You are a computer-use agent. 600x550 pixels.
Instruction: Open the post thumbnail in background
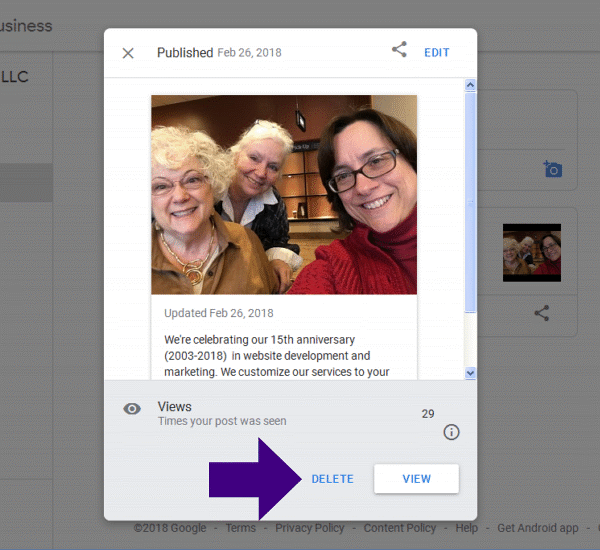(x=531, y=252)
